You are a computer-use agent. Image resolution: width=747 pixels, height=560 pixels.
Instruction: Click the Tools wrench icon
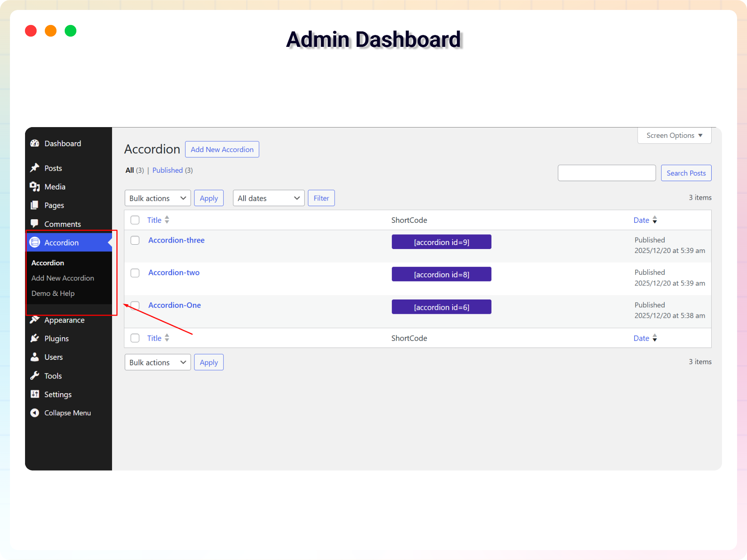point(35,376)
